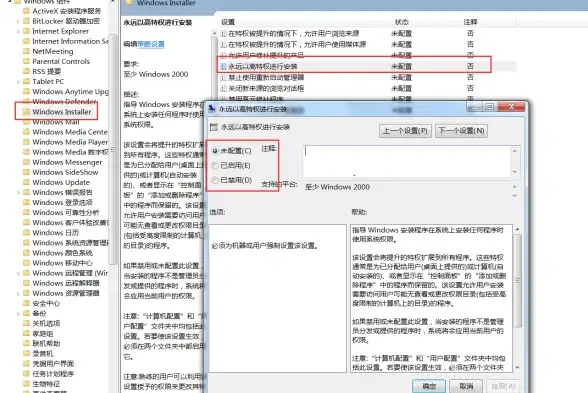
Task: Select the Windows Media Cente tree item
Action: (70, 132)
